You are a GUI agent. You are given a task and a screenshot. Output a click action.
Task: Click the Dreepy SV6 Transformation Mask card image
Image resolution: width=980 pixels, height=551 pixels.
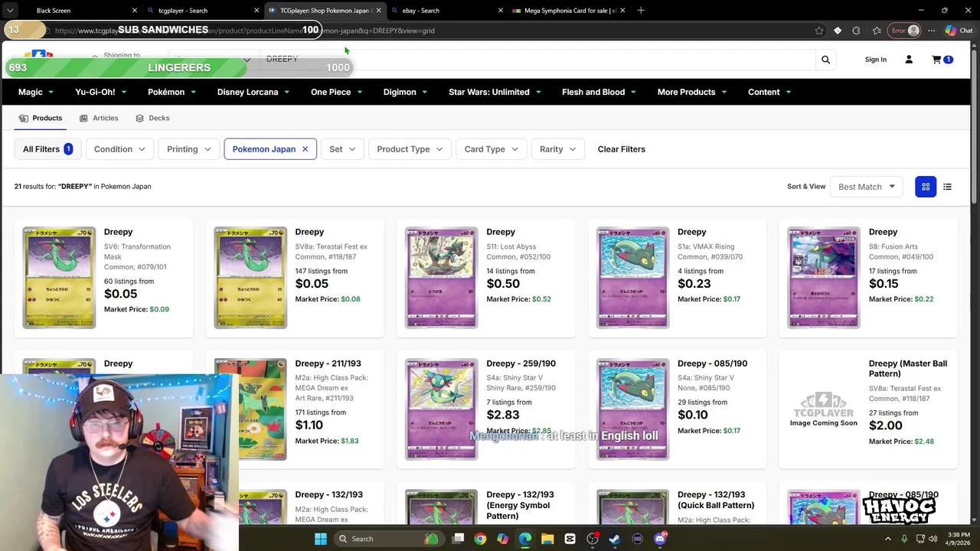[x=59, y=278]
